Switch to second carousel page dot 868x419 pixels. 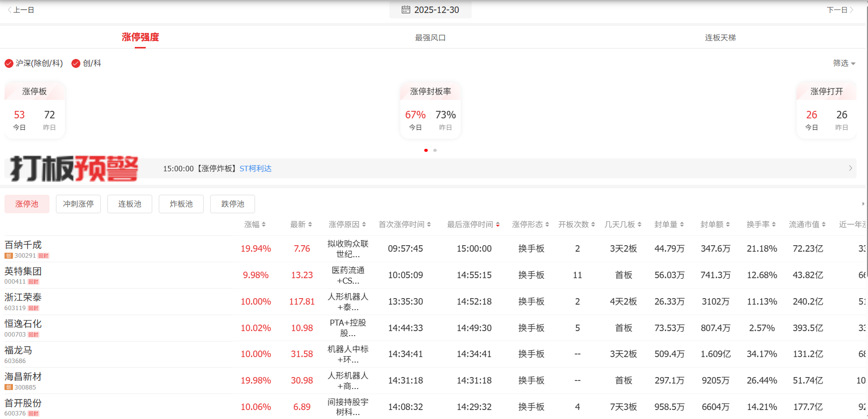pos(435,150)
